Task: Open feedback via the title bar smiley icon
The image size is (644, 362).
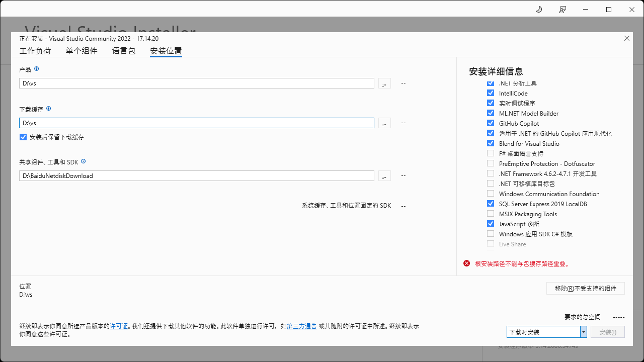Action: click(562, 9)
